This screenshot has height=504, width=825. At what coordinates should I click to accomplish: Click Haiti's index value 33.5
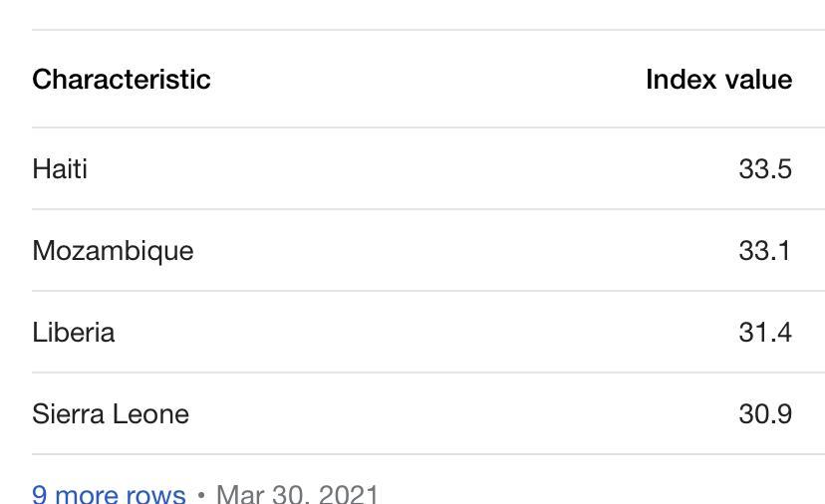pos(765,169)
